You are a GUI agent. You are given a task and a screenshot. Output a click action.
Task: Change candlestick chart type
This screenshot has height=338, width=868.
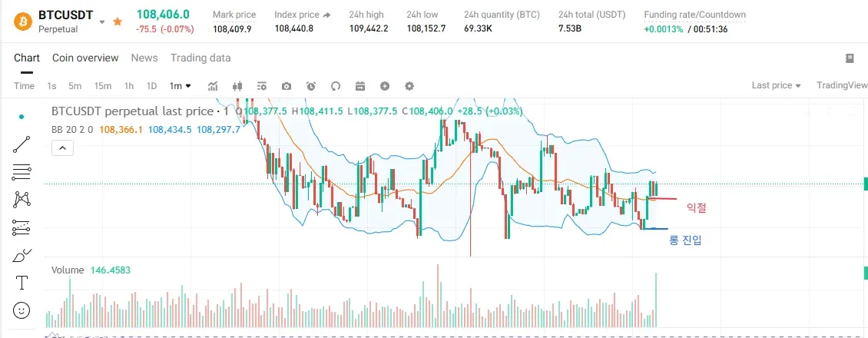tap(237, 86)
